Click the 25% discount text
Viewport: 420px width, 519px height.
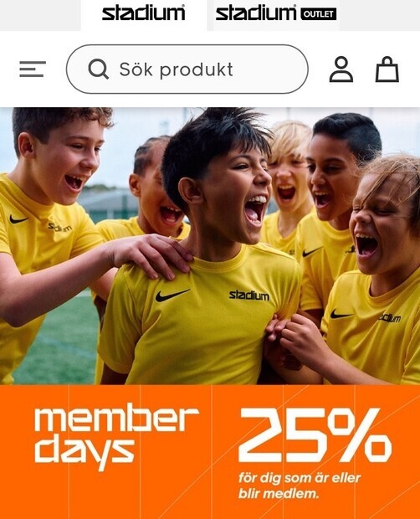pyautogui.click(x=315, y=435)
